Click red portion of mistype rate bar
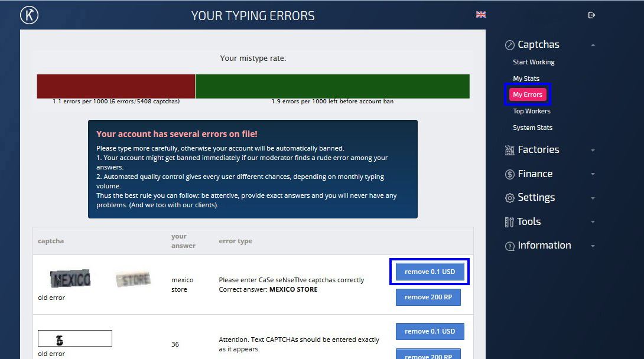Viewport: 644px width, 359px height. [116, 86]
